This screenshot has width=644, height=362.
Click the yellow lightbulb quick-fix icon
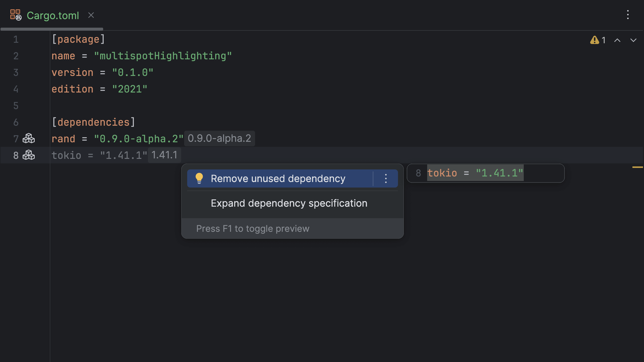(199, 178)
